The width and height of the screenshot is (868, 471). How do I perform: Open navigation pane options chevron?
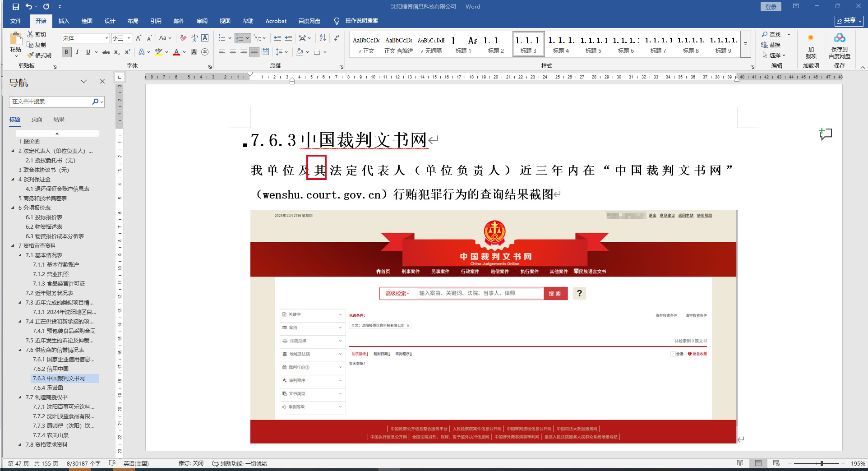tap(83, 81)
